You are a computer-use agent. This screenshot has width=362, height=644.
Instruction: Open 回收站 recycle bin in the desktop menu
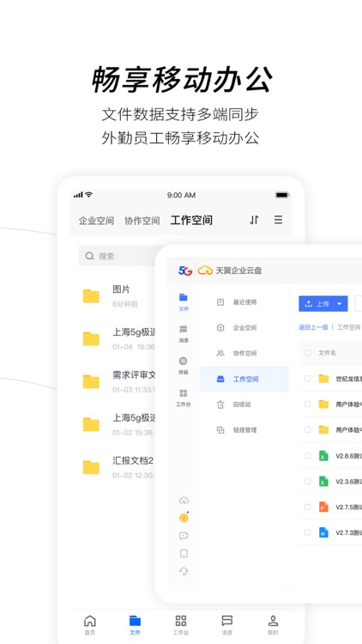pyautogui.click(x=244, y=404)
